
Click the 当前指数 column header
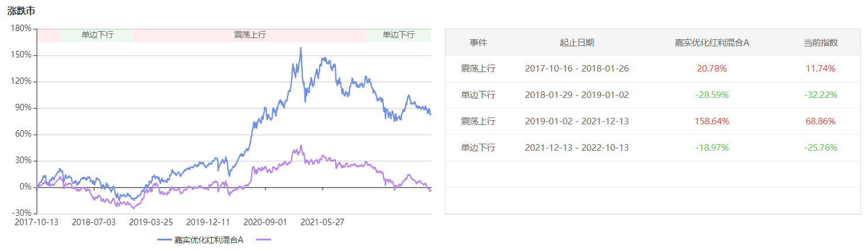820,43
